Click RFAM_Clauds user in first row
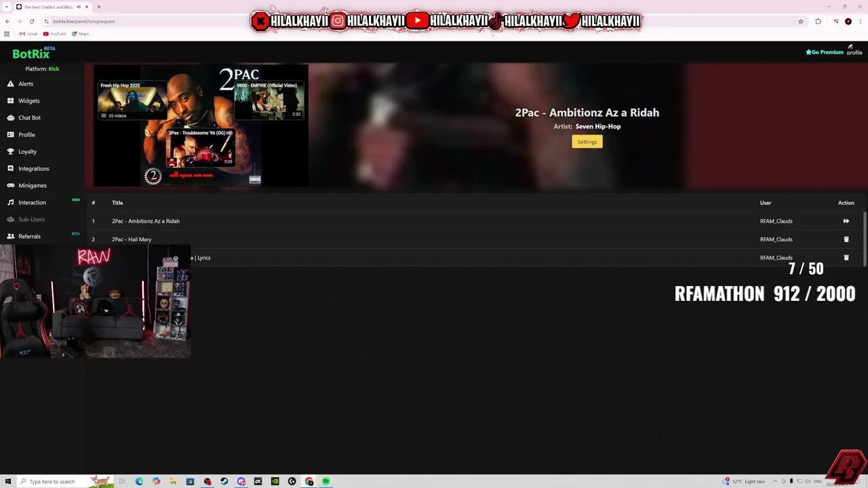This screenshot has width=868, height=488. click(776, 221)
